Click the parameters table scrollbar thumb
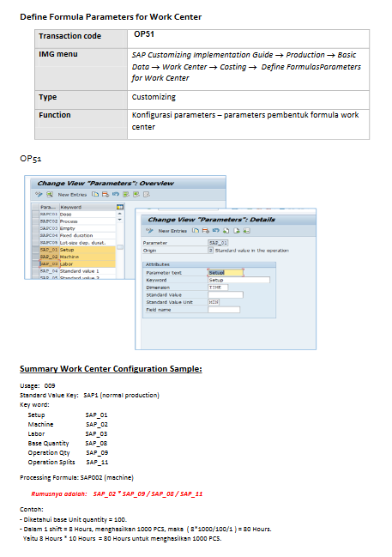 [120, 247]
